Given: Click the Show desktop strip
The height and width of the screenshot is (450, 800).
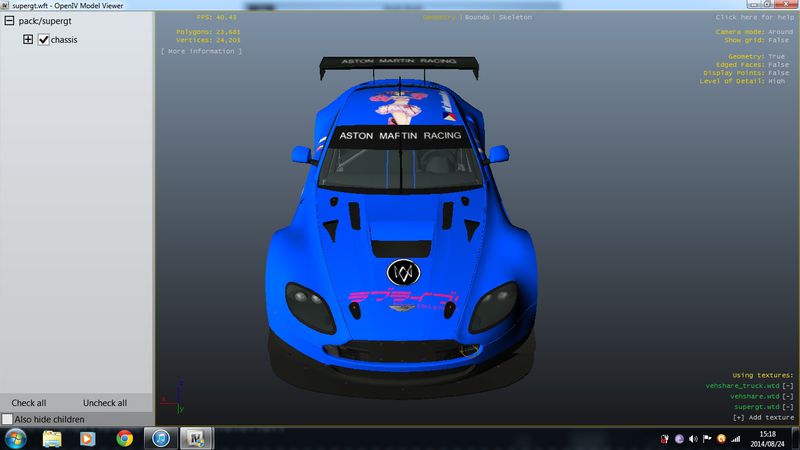Looking at the screenshot, I should [796, 439].
